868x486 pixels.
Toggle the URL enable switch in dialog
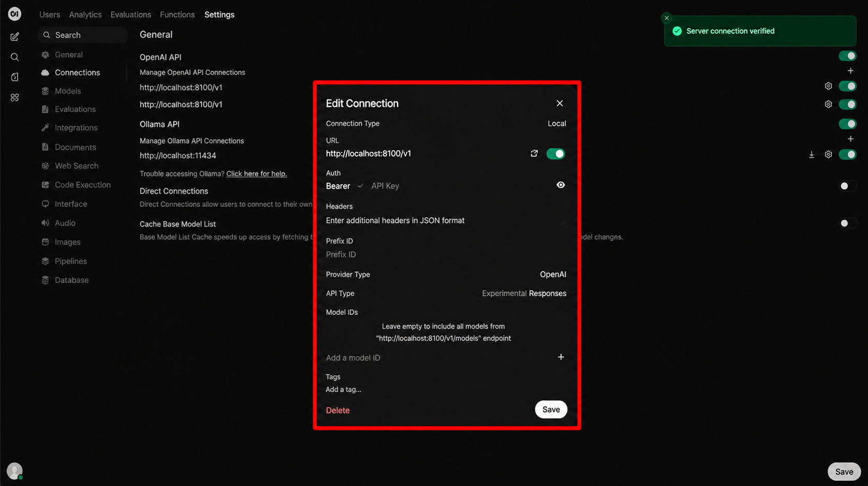555,154
